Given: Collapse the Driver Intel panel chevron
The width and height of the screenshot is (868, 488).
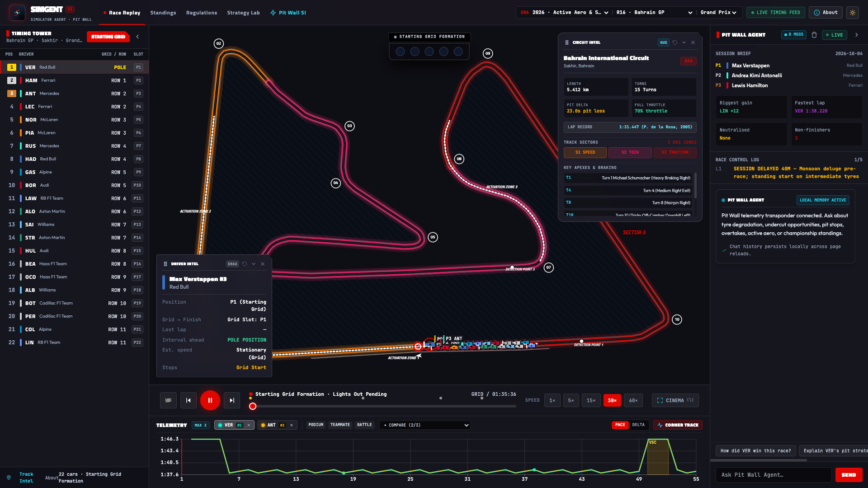Looking at the screenshot, I should tap(254, 264).
